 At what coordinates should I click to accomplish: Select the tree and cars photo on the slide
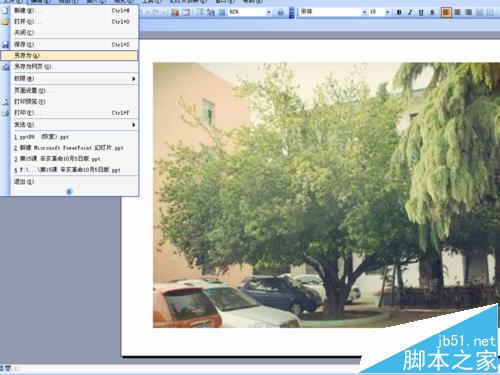pyautogui.click(x=326, y=195)
